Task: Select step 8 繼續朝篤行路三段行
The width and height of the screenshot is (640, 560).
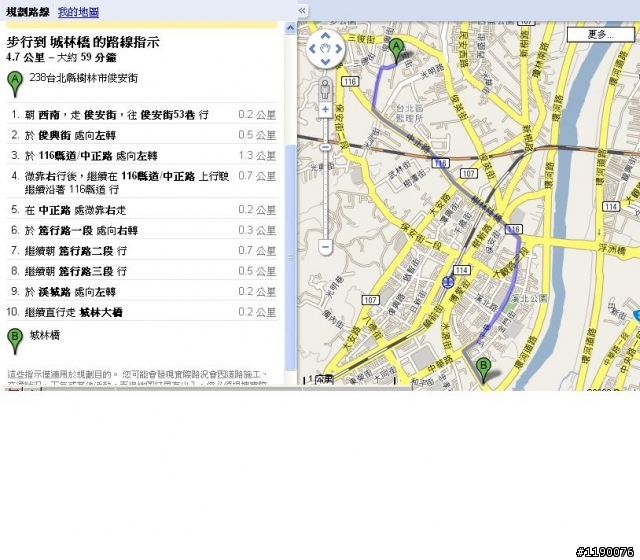Action: point(141,271)
